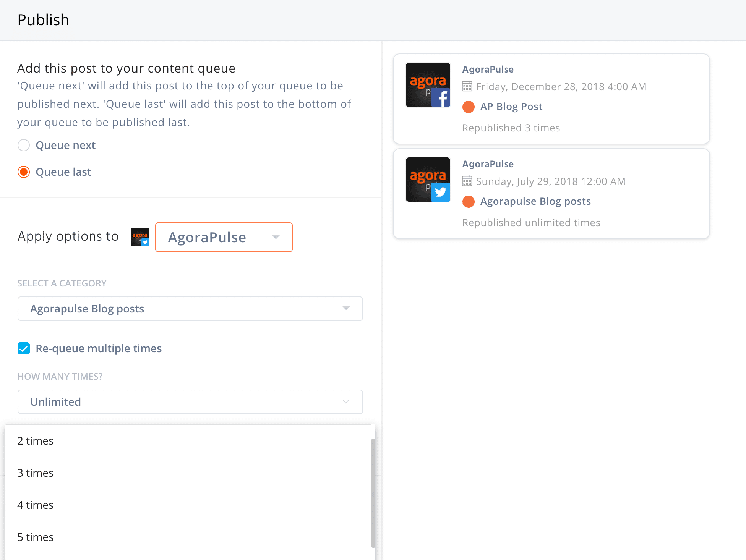Viewport: 746px width, 560px height.
Task: Click calendar icon next to Sunday, July 29
Action: click(467, 181)
